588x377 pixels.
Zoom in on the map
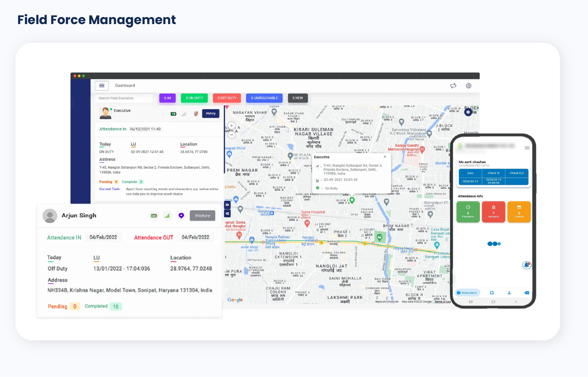tap(232, 126)
